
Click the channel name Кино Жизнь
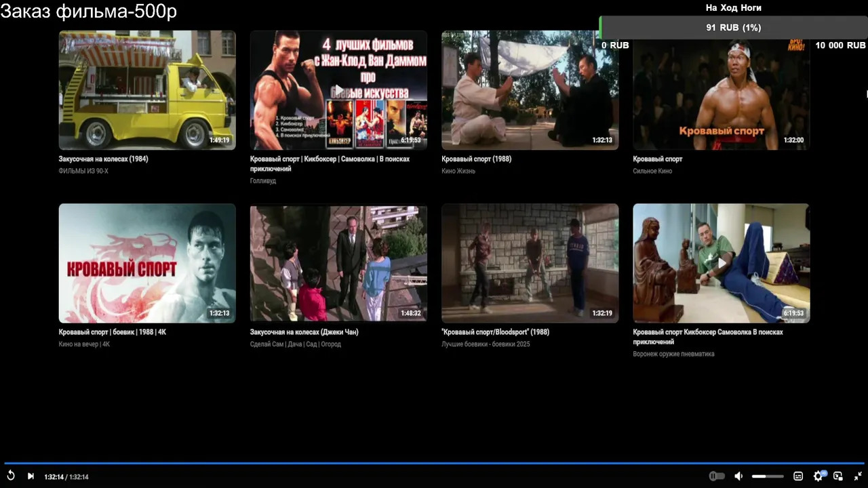(x=458, y=171)
